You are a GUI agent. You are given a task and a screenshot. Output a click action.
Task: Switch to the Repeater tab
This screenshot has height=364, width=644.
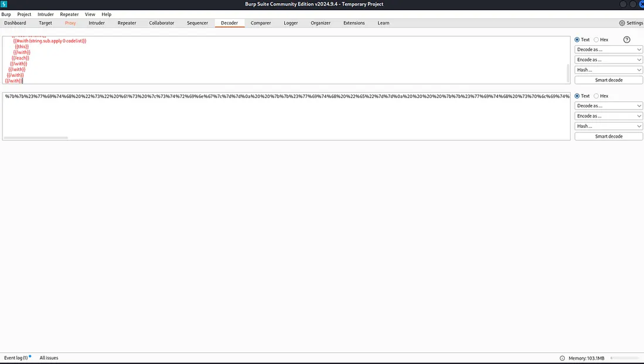tap(127, 23)
